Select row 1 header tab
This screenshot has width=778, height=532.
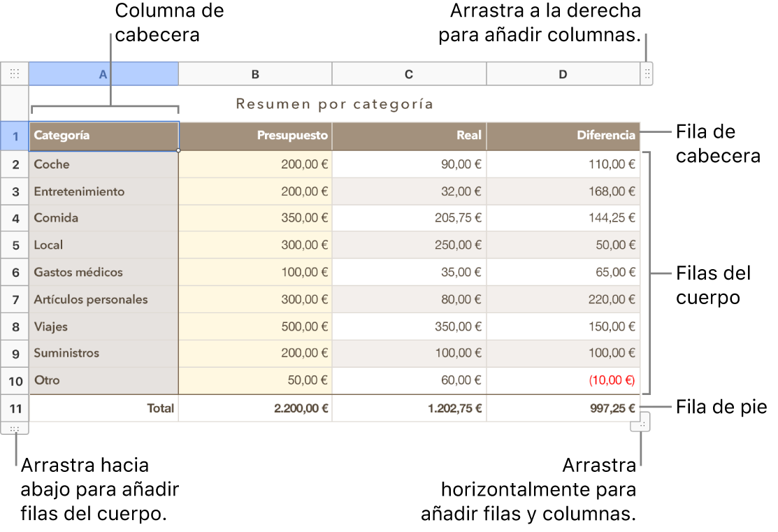click(x=15, y=136)
